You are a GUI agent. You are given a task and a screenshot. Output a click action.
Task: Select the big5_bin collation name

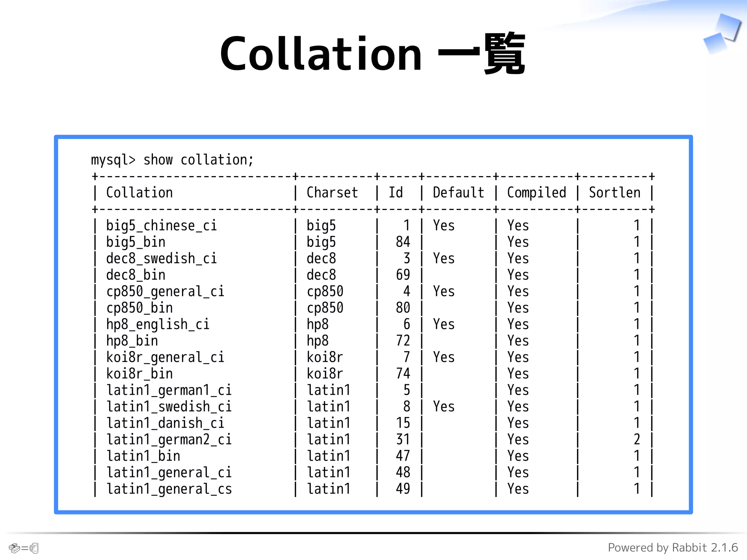136,243
